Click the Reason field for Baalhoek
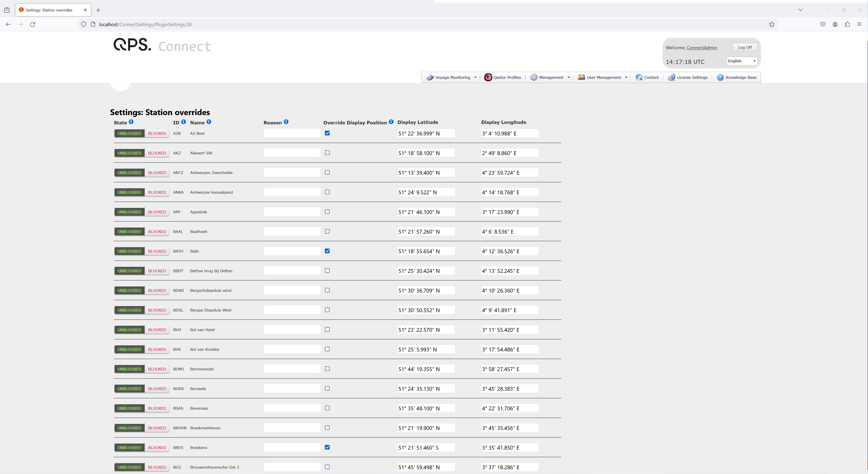868x474 pixels. point(292,232)
